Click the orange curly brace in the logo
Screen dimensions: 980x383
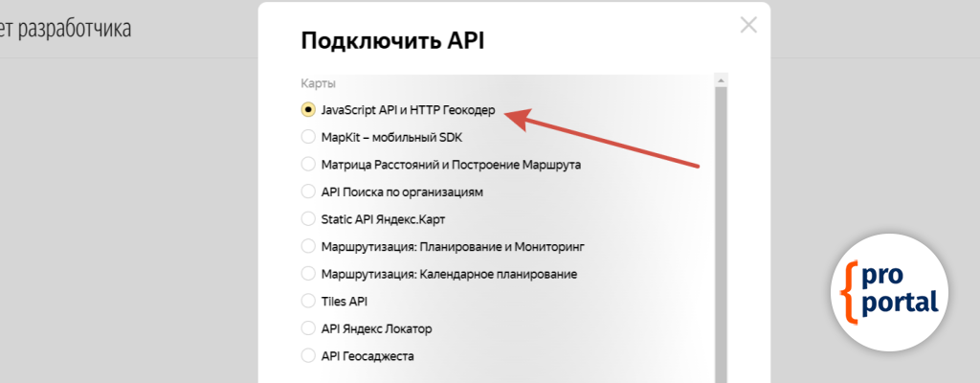[848, 290]
